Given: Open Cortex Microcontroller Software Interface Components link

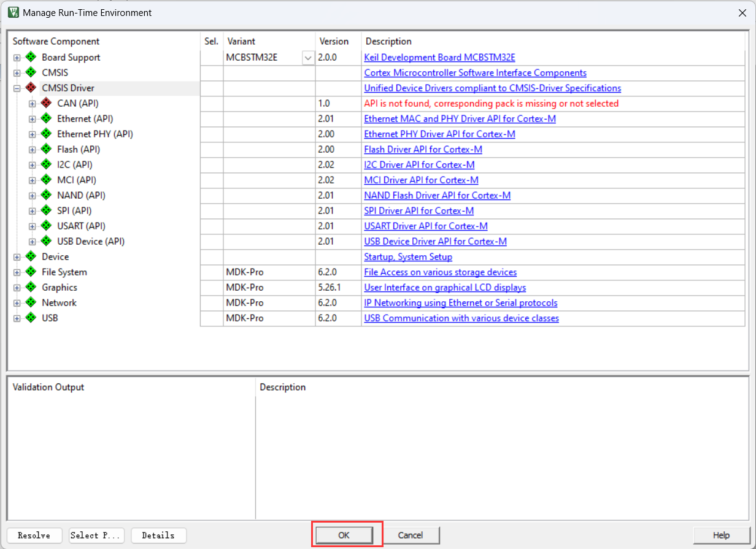Looking at the screenshot, I should click(475, 73).
